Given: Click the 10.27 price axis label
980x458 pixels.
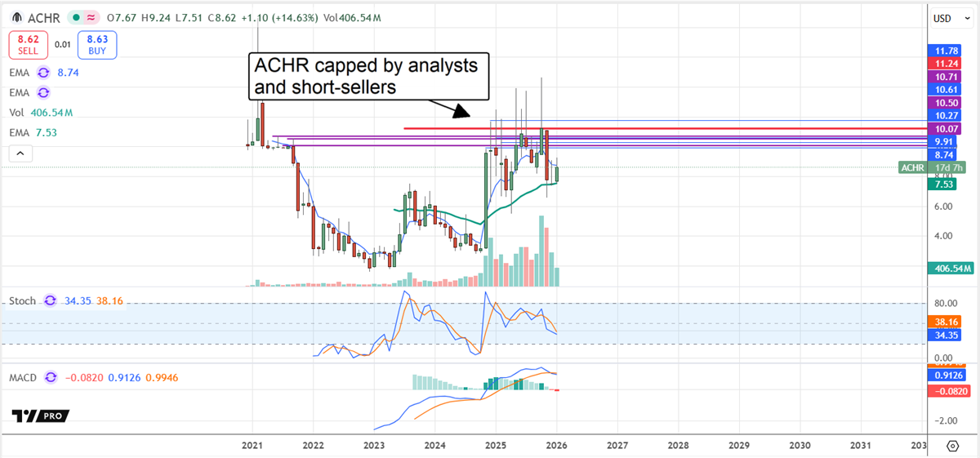Looking at the screenshot, I should 945,116.
